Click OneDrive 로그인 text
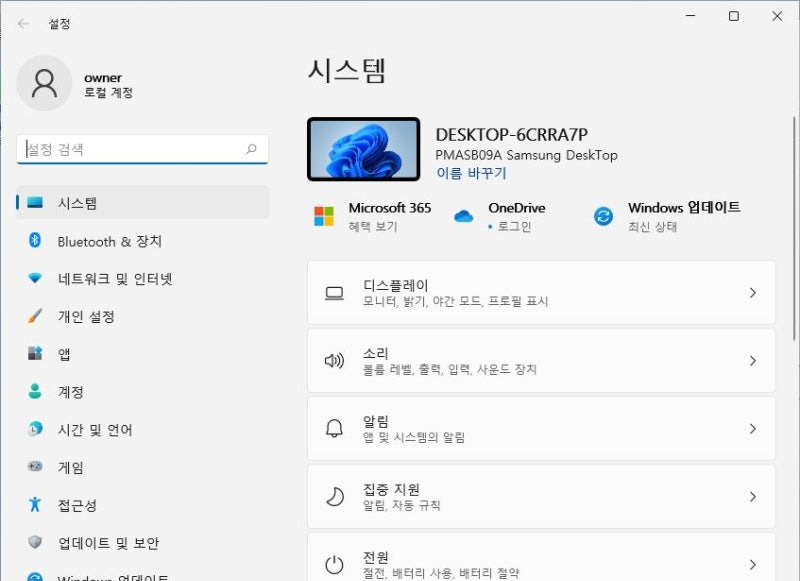 click(x=514, y=226)
